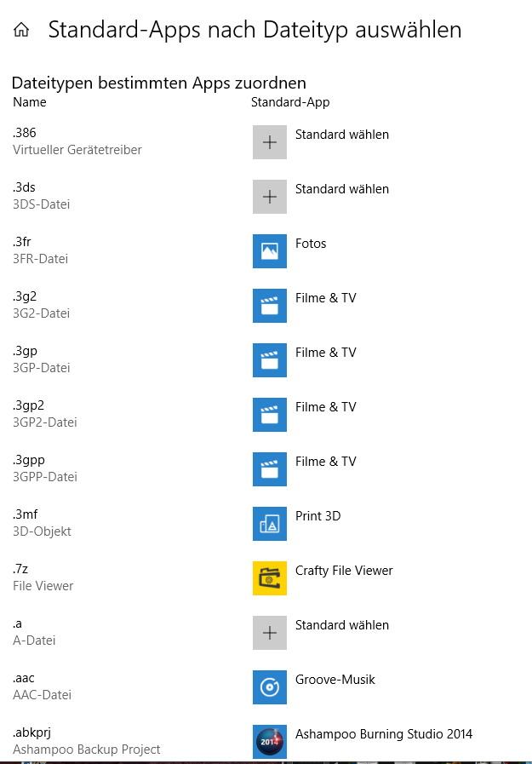Select 'Ashampoo Backup Project' description
532x764 pixels.
[87, 750]
